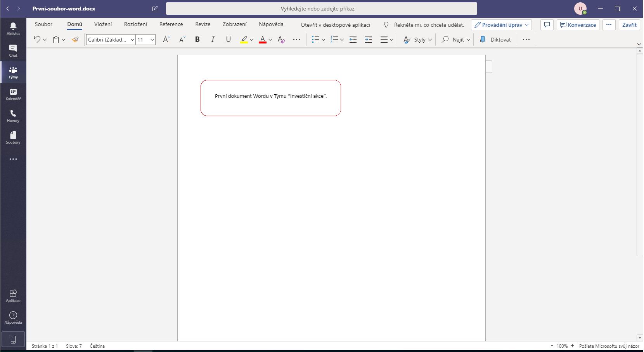Toggle italic formatting
Screen dimensions: 644x352
[213, 39]
